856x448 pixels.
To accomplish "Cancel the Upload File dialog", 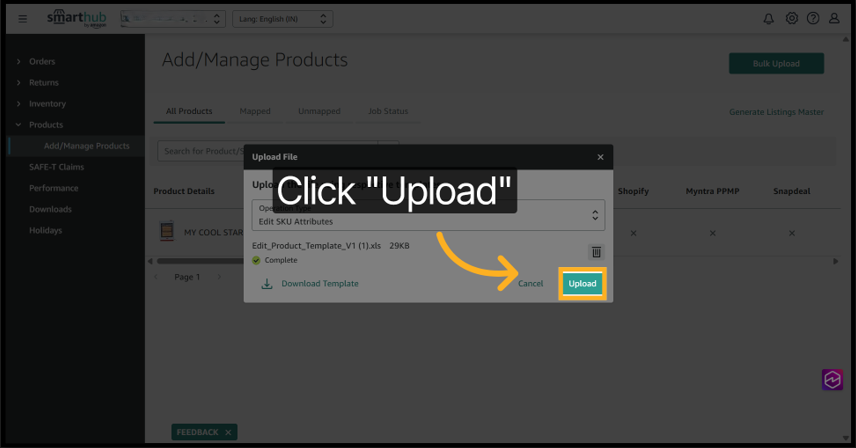I will (530, 284).
